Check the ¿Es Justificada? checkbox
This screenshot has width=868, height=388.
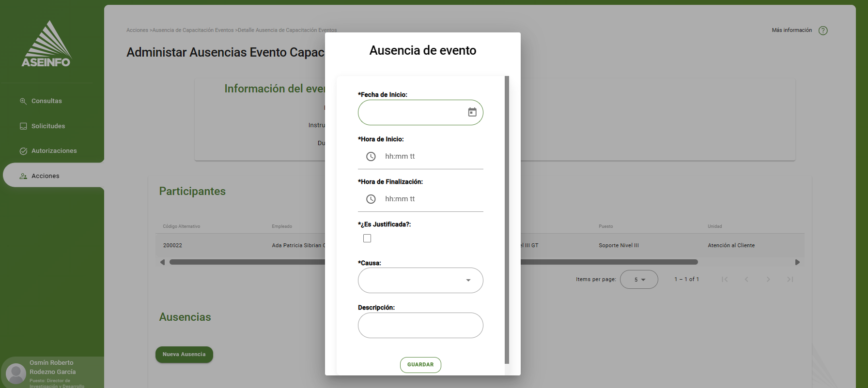tap(367, 239)
